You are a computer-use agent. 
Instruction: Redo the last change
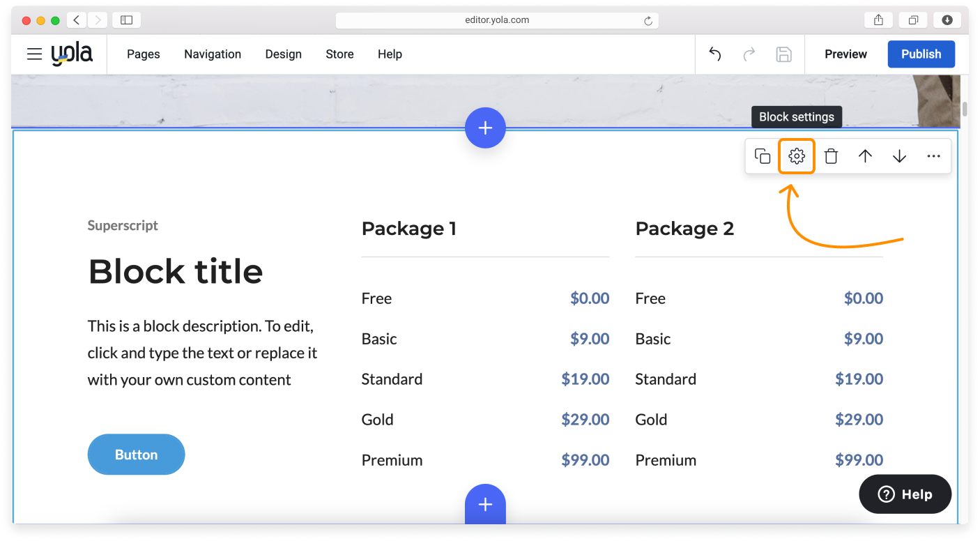[749, 54]
